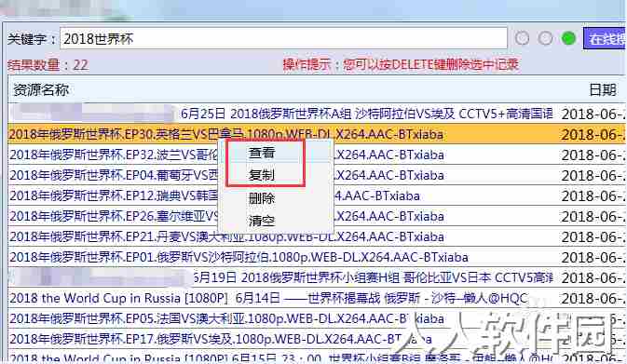627x364 pixels.
Task: Choose 删除 from the context menu
Action: (x=262, y=198)
